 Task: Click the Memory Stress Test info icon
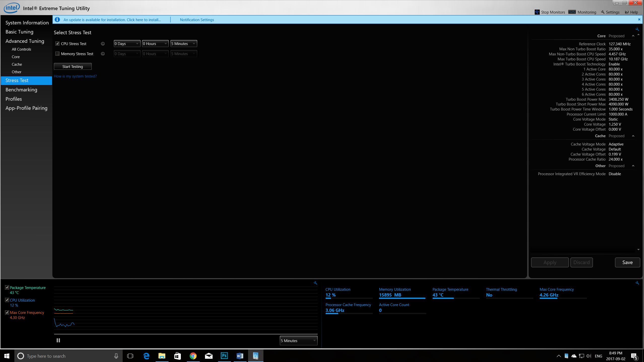point(103,54)
